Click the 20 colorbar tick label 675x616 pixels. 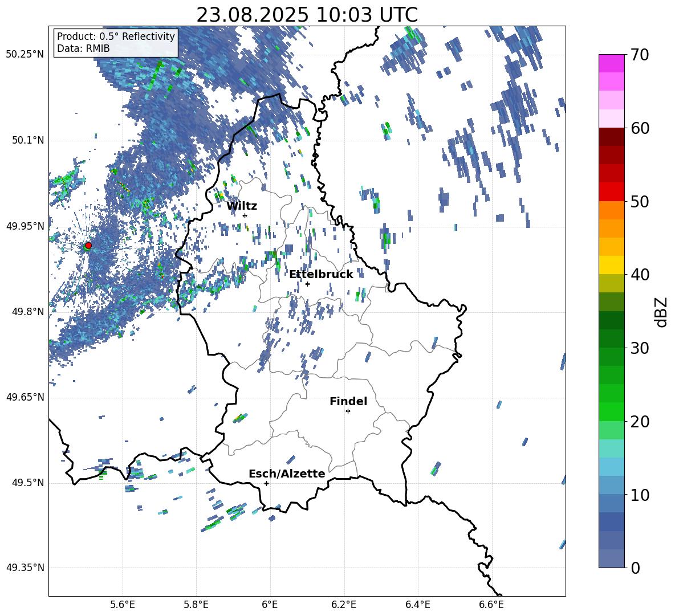640,421
